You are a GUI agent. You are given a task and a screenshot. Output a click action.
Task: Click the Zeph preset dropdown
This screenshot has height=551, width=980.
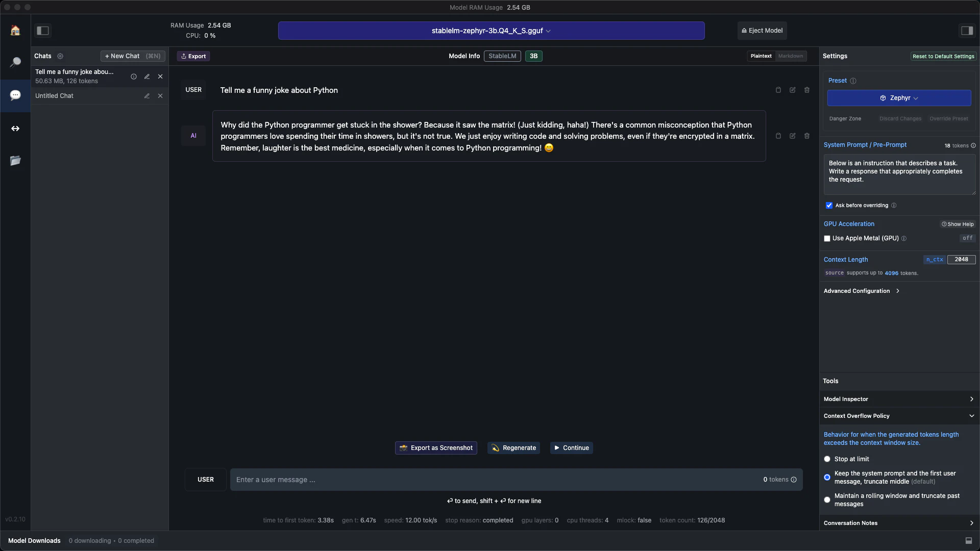[x=900, y=98]
